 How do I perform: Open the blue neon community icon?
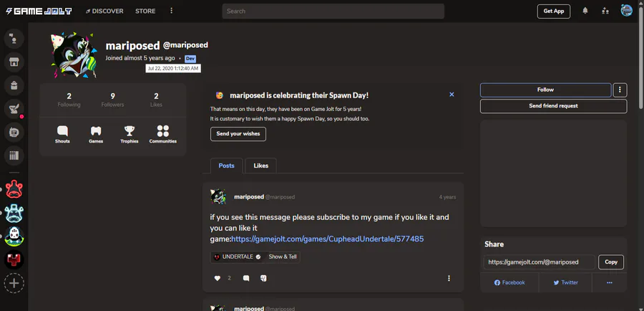click(14, 213)
